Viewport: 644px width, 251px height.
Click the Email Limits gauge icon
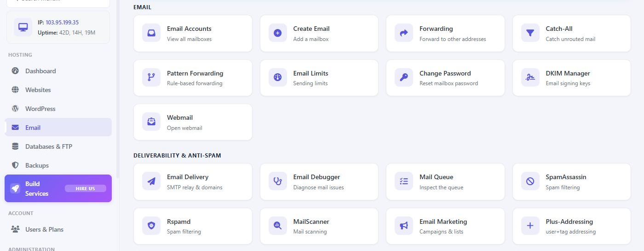pos(277,77)
